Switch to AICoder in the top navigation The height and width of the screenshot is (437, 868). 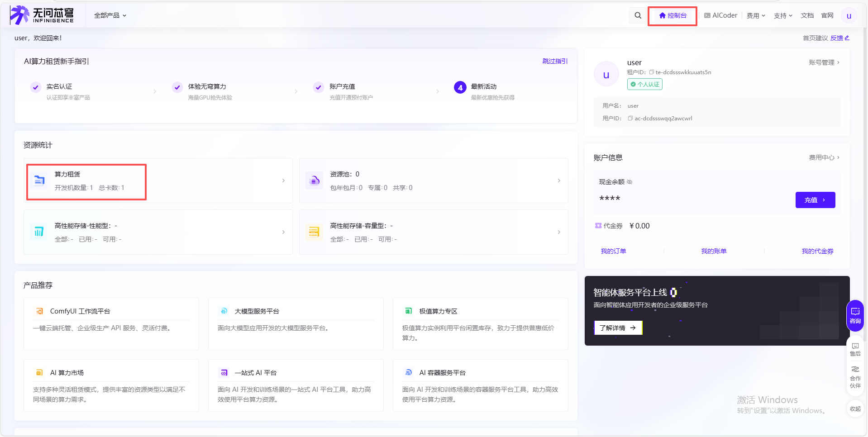pos(720,15)
